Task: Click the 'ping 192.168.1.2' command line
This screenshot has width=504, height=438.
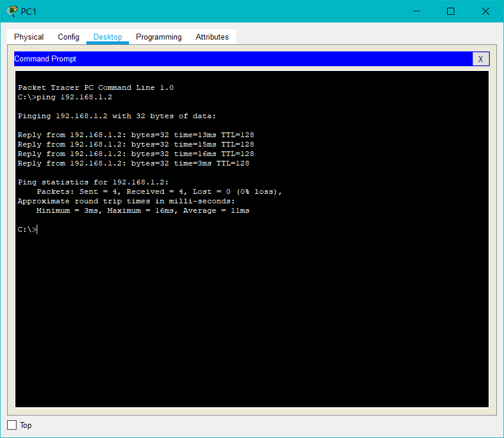Action: tap(65, 97)
